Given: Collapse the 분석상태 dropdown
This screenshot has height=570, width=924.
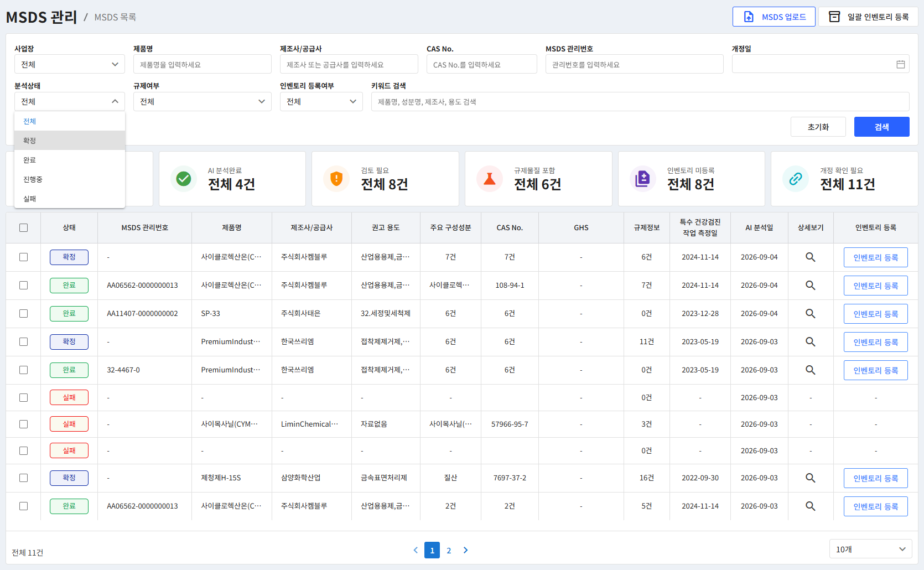Looking at the screenshot, I should click(x=70, y=101).
